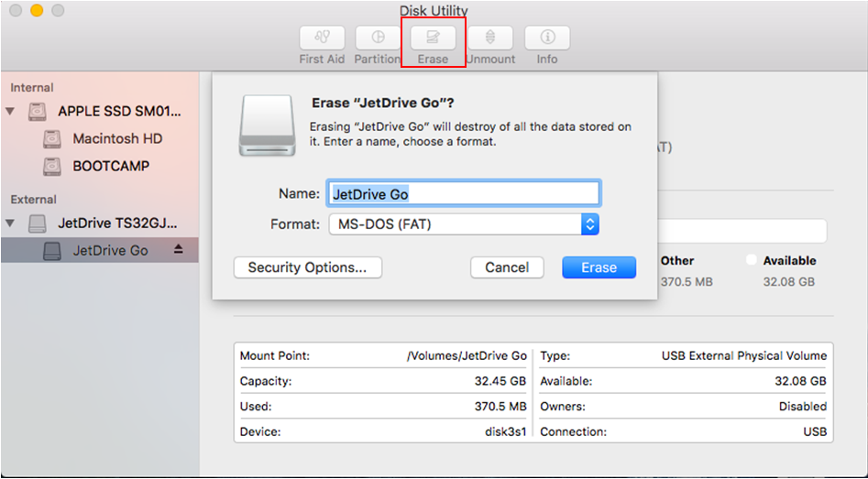Select JetDrive Go volume row
Image resolution: width=868 pixels, height=479 pixels.
coord(100,251)
